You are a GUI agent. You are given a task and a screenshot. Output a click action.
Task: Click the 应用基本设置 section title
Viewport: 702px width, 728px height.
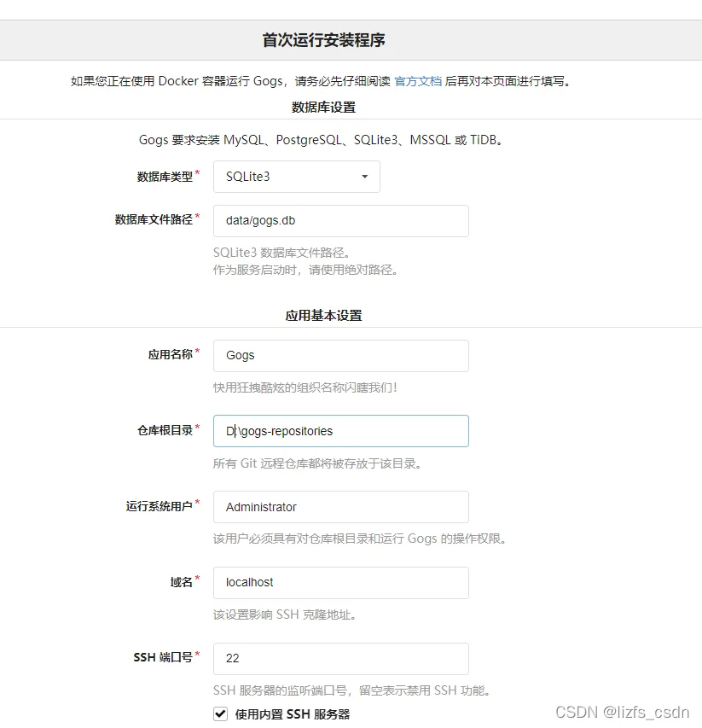click(324, 316)
